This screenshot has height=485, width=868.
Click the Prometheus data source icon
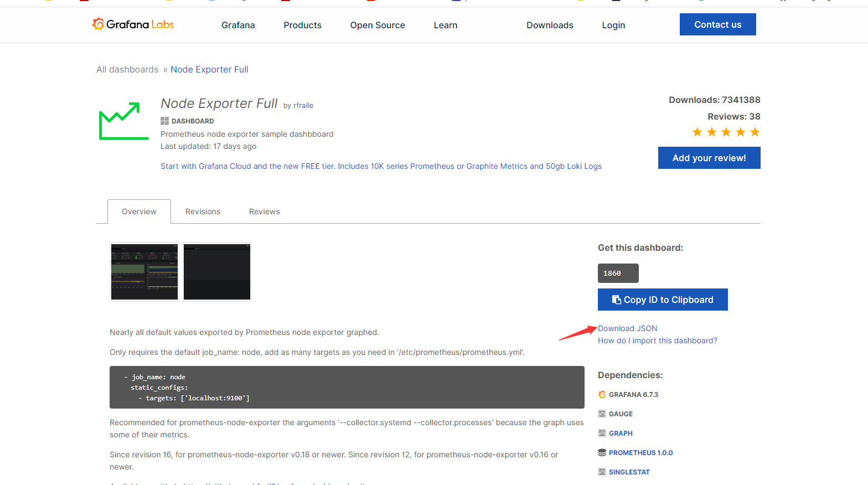[602, 453]
